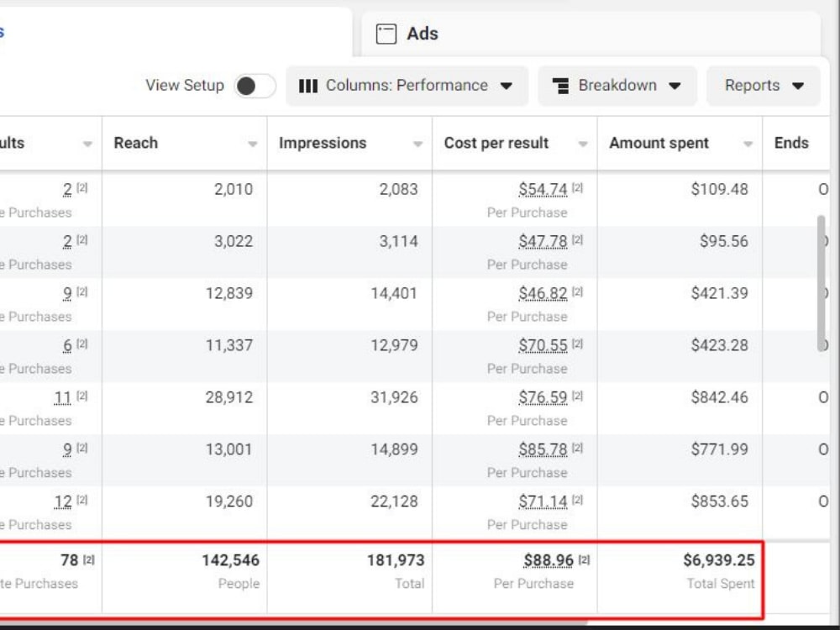Click the $54.74 cost per result link

(543, 189)
